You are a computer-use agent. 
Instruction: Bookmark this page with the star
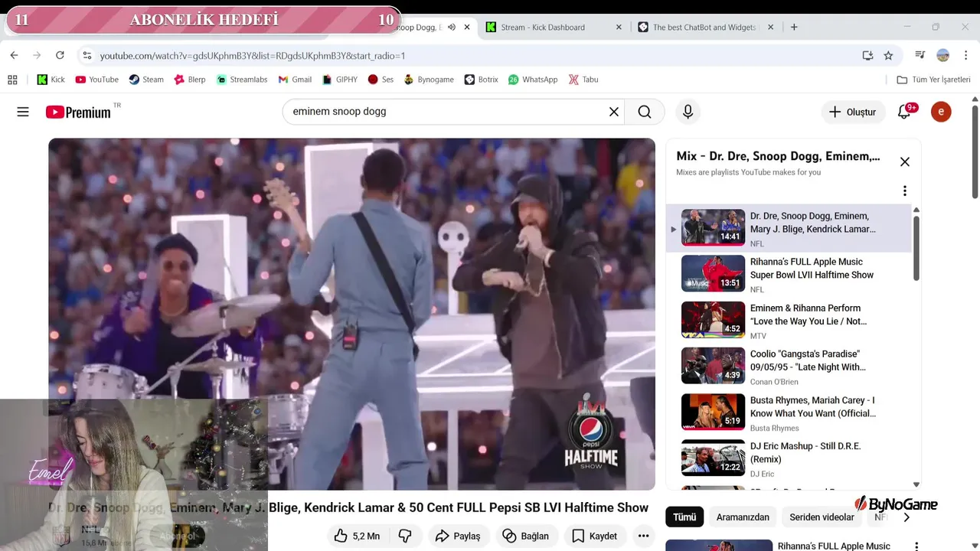coord(888,55)
